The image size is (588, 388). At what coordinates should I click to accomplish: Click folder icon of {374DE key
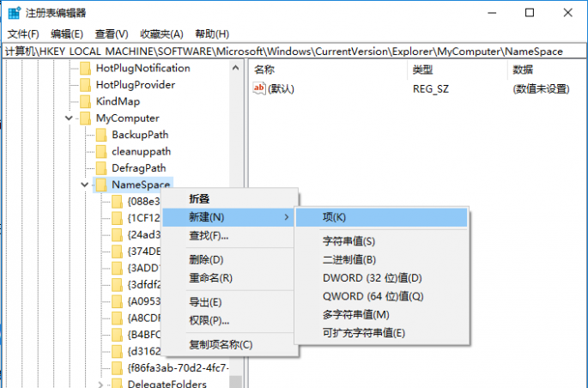(117, 252)
